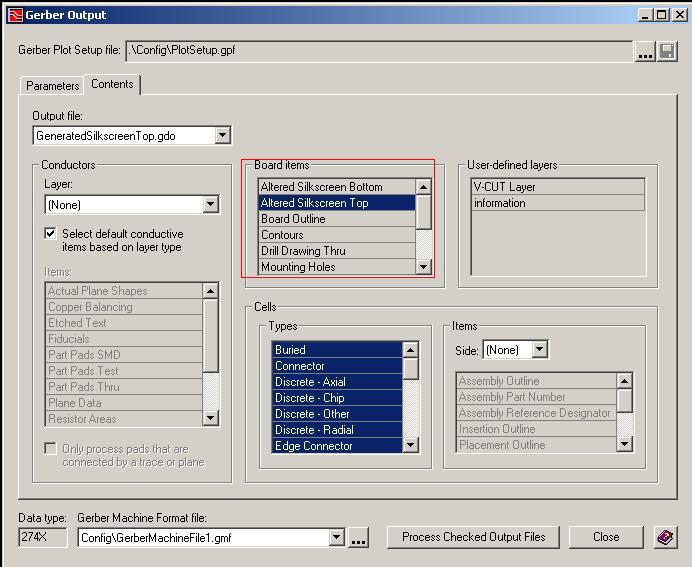Select Connector cell type

tap(338, 366)
